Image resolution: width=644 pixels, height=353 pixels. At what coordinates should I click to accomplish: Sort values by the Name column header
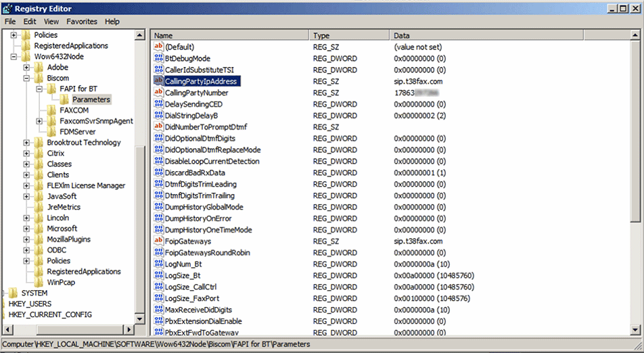point(230,35)
